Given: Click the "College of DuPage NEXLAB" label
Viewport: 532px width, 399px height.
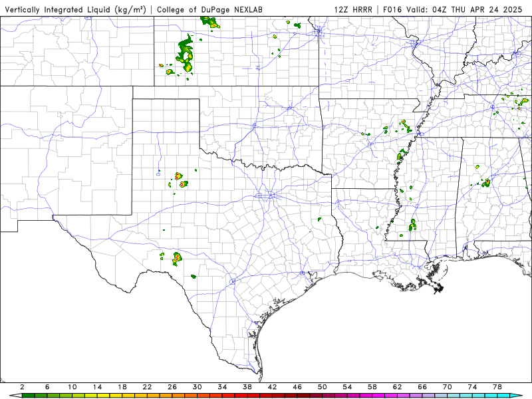Looking at the screenshot, I should point(209,9).
